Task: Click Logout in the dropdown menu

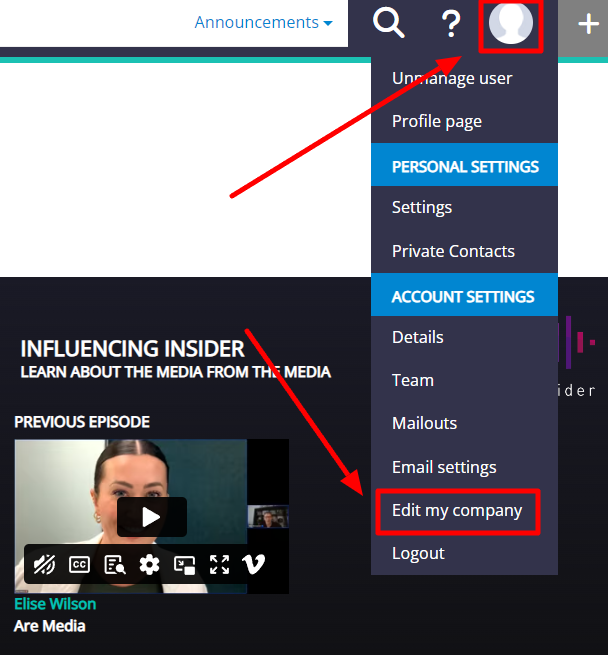Action: [x=418, y=553]
